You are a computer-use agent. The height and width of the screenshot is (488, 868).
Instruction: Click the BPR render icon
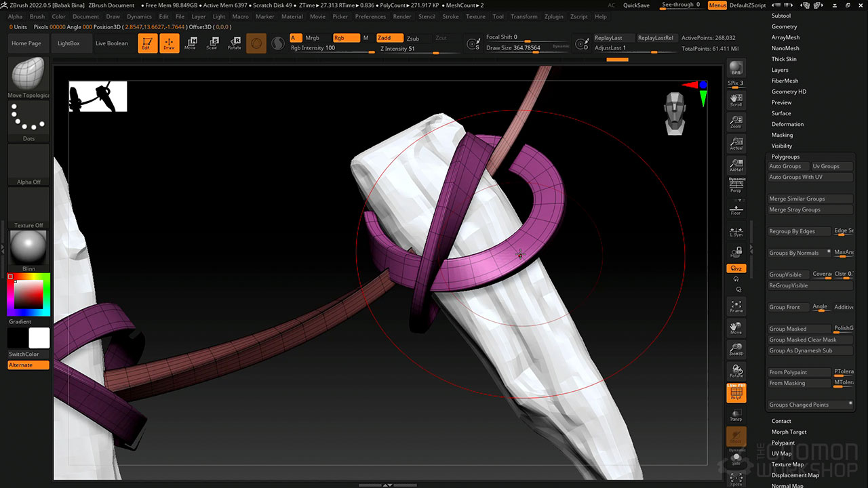736,68
